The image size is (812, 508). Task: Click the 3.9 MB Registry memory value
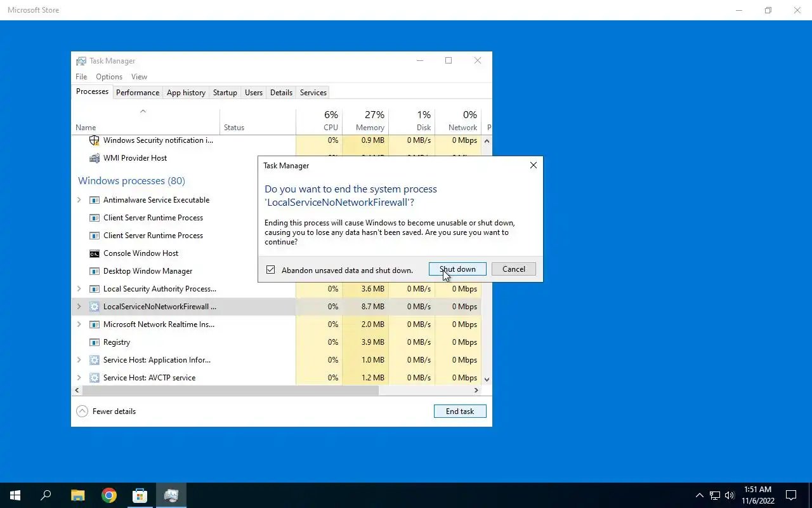point(372,342)
